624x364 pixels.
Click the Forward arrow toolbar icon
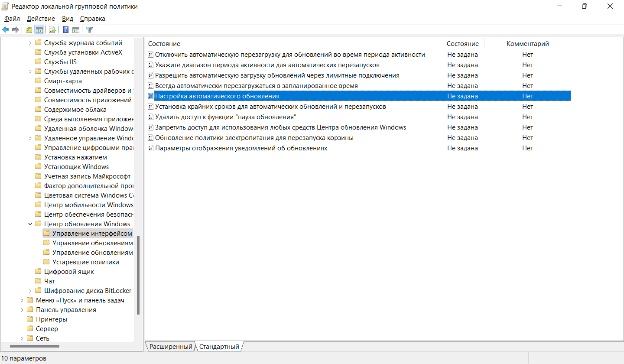click(x=16, y=30)
